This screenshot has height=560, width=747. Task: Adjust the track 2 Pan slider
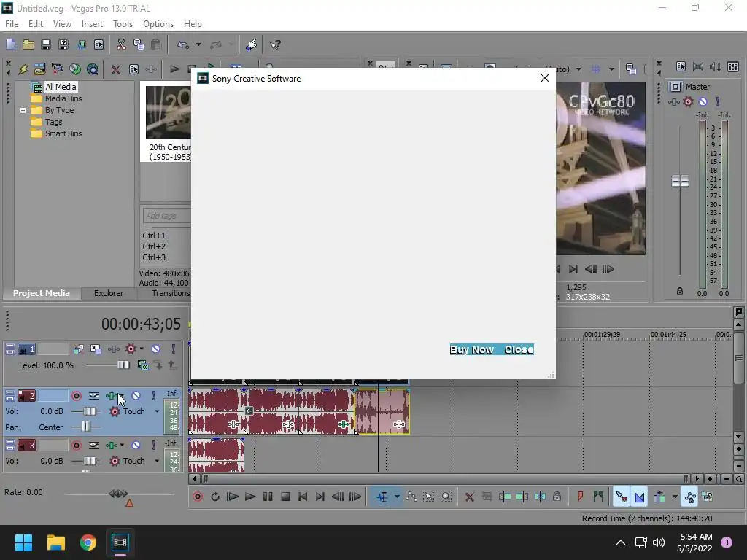coord(85,427)
